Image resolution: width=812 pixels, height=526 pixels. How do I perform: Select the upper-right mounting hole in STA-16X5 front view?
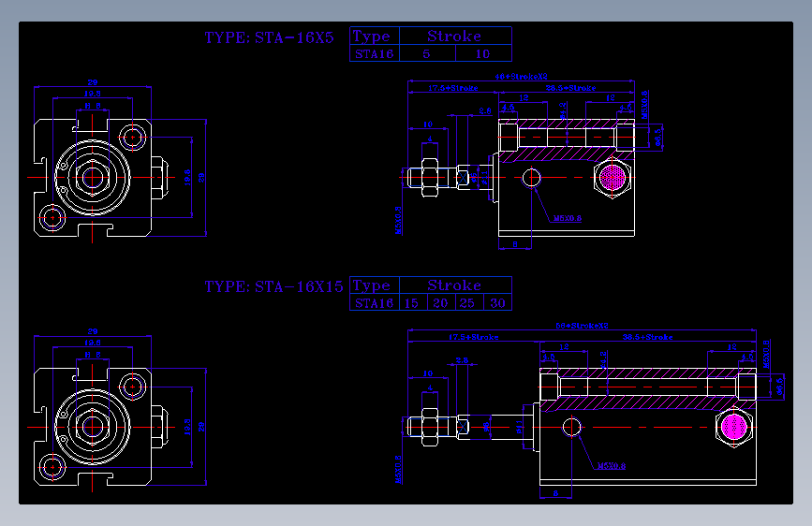(x=133, y=138)
